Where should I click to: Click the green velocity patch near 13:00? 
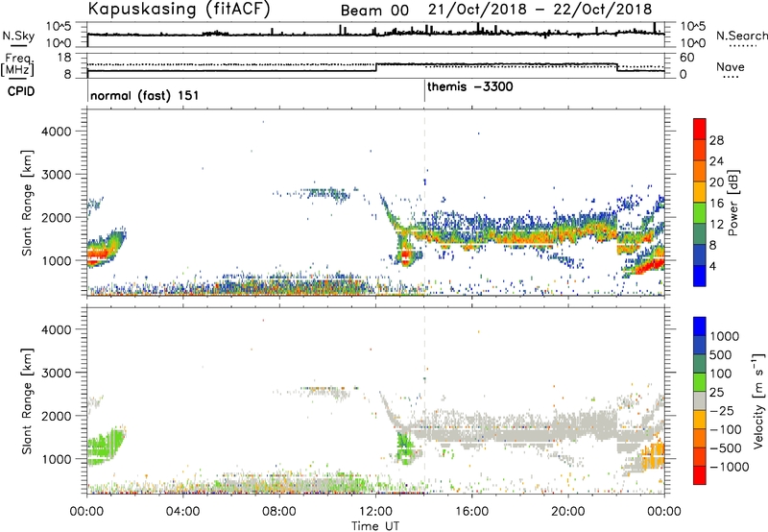coord(404,447)
